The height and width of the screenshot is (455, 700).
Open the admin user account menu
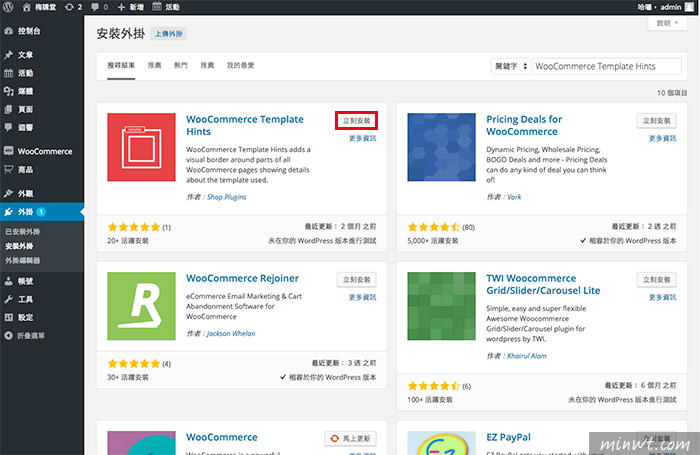click(x=666, y=7)
